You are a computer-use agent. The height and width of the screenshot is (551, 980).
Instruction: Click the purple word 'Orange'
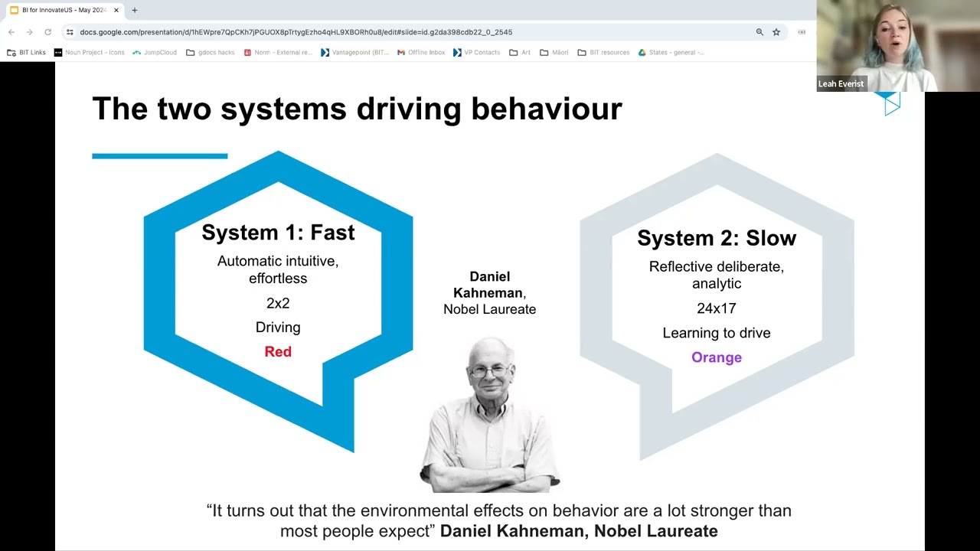(717, 357)
